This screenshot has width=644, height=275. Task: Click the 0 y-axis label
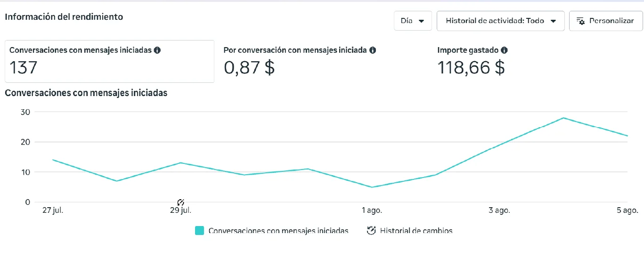[x=27, y=202]
